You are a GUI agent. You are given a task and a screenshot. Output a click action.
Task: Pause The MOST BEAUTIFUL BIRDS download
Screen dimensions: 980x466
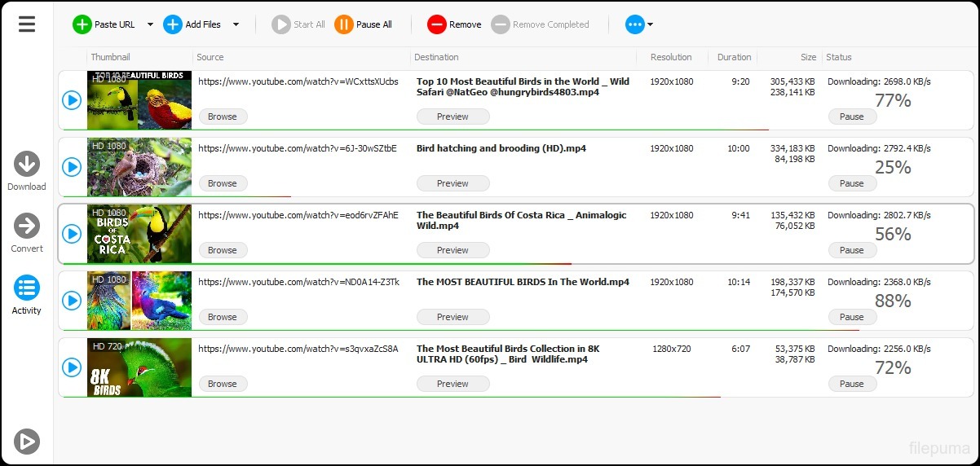(852, 317)
